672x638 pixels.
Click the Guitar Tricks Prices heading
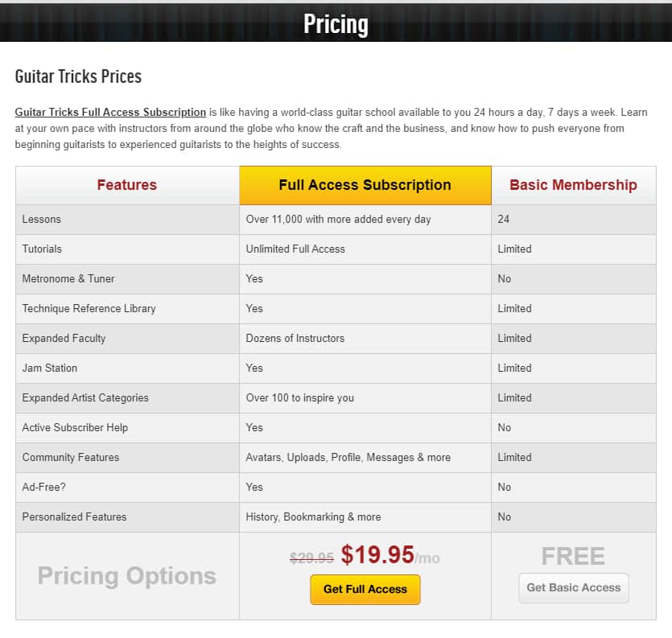click(x=78, y=76)
